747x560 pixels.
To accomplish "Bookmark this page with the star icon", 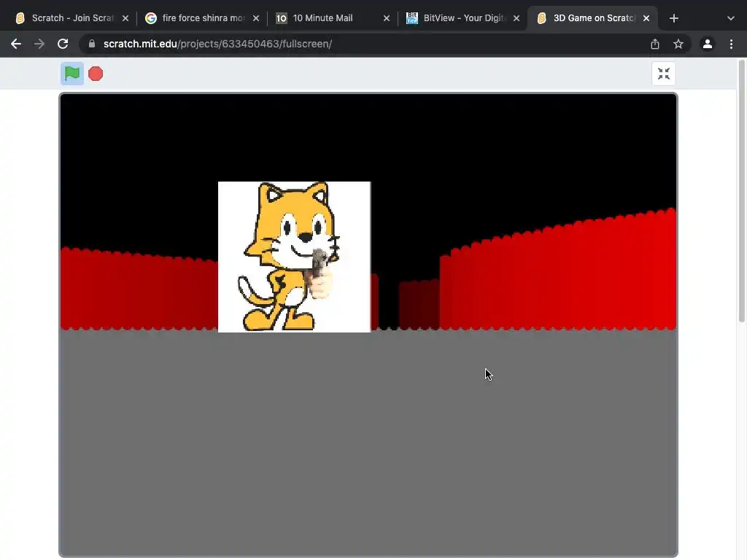I will pyautogui.click(x=678, y=44).
